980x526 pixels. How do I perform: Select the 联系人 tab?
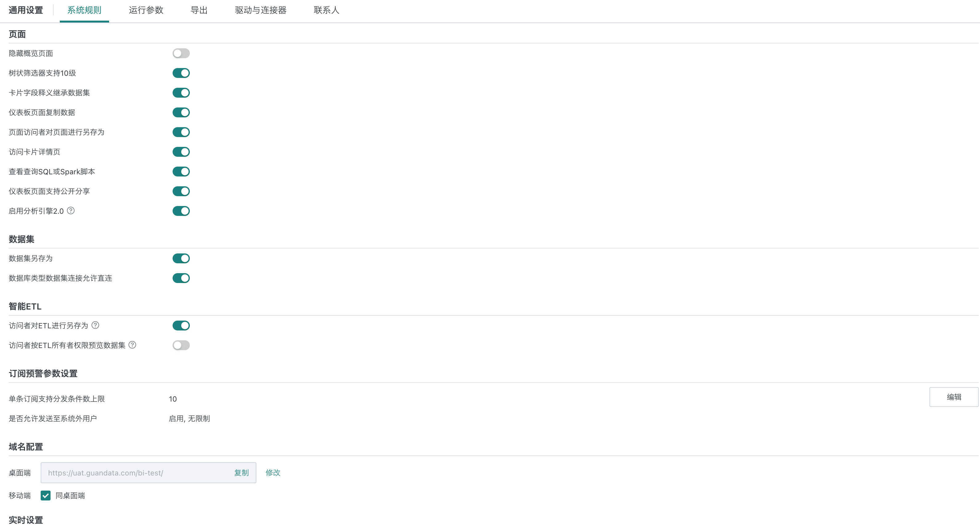tap(326, 10)
